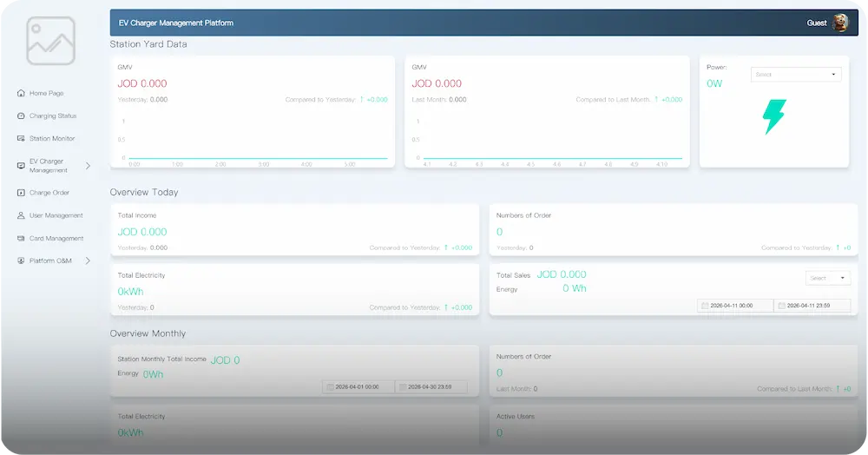Set start date field 2026-04-01 00:00
The width and height of the screenshot is (868, 455).
click(x=358, y=387)
